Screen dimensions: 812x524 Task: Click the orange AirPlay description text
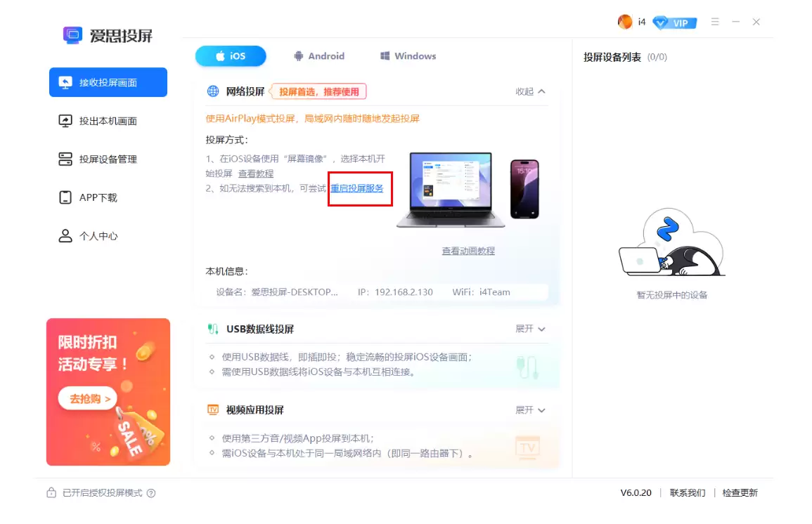(312, 119)
